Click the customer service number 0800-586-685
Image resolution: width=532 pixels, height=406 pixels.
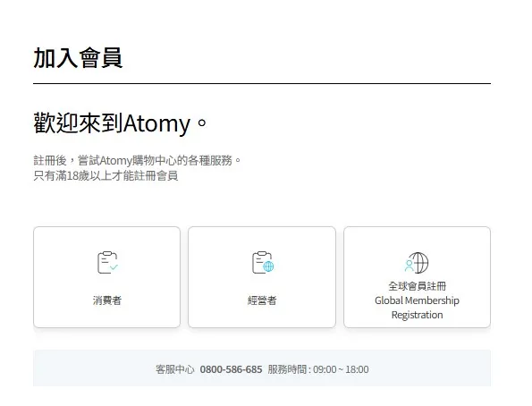(x=231, y=369)
